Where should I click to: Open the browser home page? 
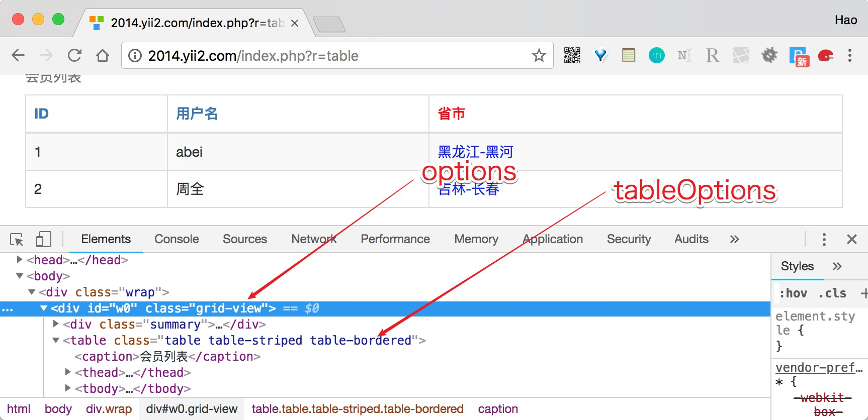click(103, 55)
